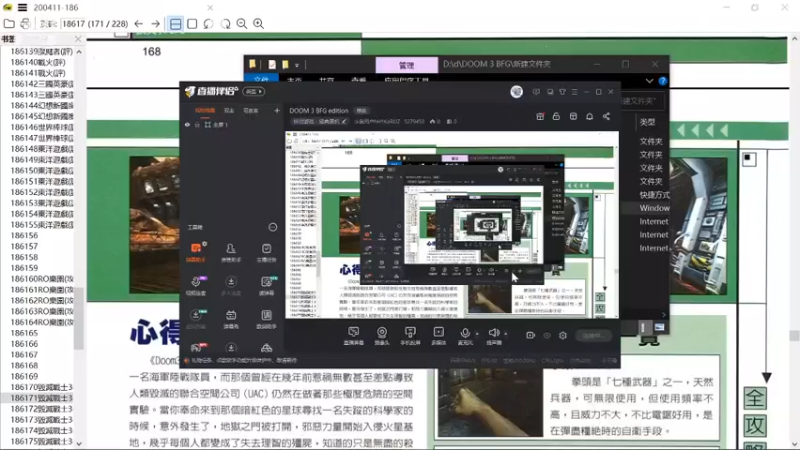Switch to the third scene tab
Image resolution: width=800 pixels, height=450 pixels.
(251, 110)
